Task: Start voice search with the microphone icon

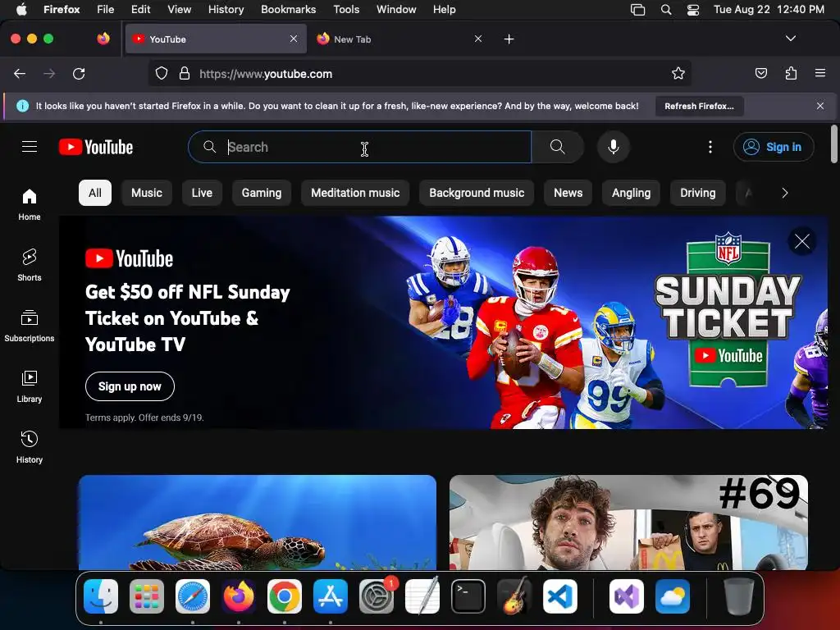Action: coord(614,147)
